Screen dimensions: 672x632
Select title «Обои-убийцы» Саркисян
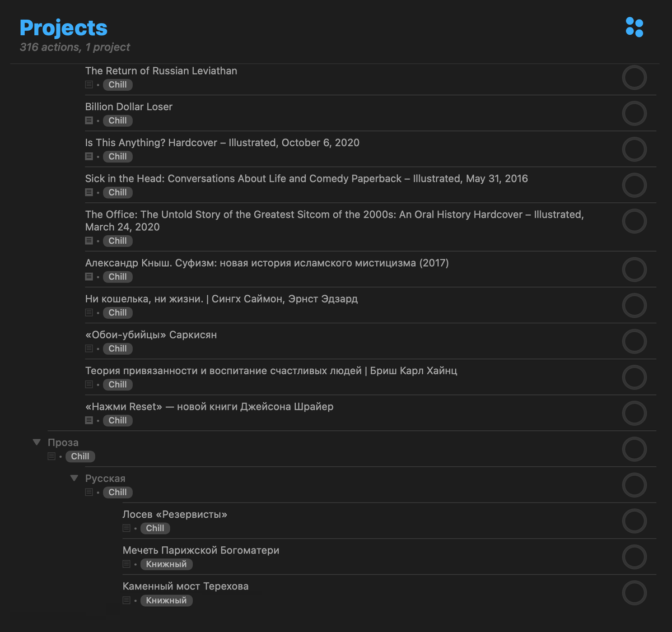coord(151,334)
